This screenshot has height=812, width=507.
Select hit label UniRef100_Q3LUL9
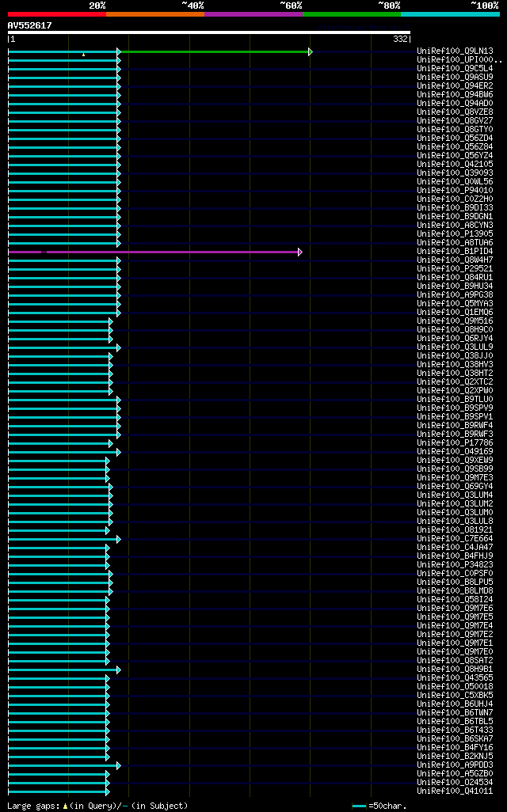[456, 347]
